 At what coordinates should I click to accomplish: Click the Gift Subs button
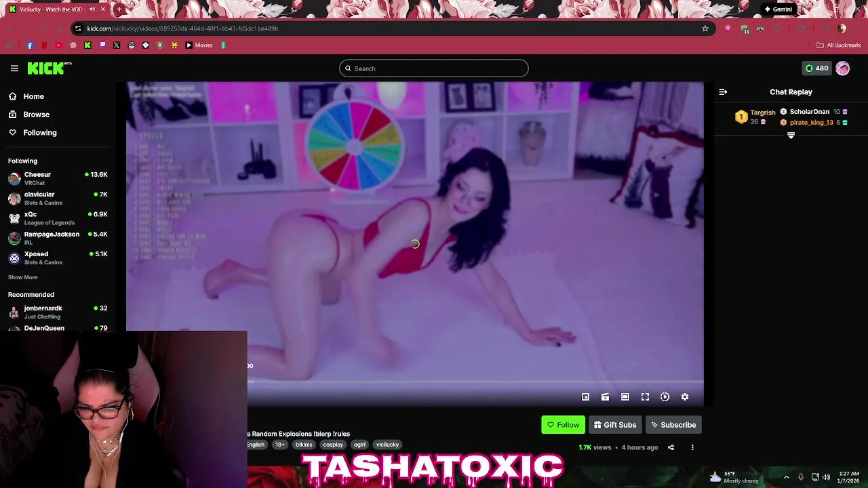[615, 425]
